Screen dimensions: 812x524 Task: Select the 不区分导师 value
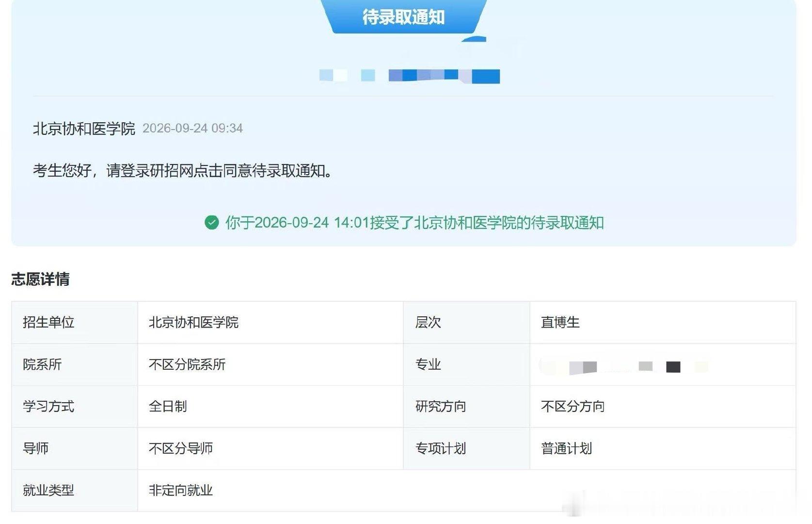(181, 449)
